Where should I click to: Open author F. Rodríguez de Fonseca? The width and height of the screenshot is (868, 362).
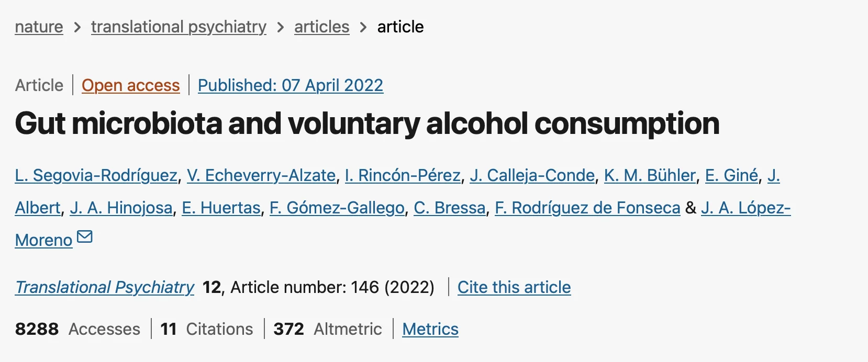(x=587, y=208)
